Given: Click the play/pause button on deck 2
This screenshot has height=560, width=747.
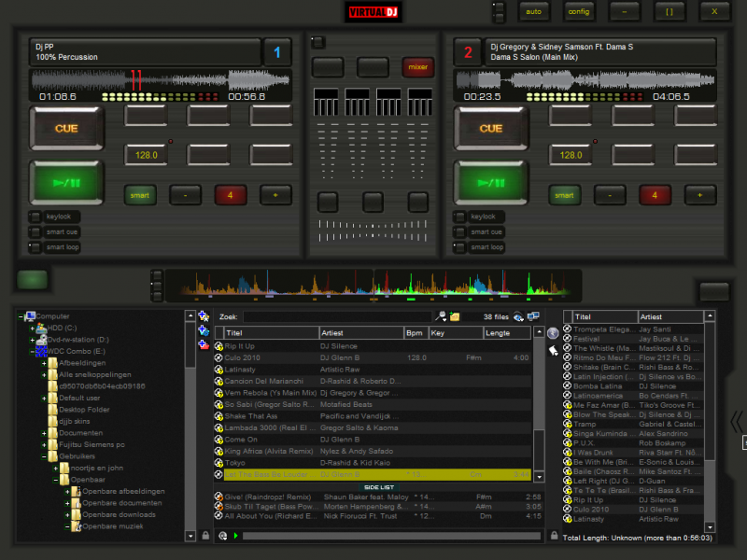Looking at the screenshot, I should pos(491,183).
